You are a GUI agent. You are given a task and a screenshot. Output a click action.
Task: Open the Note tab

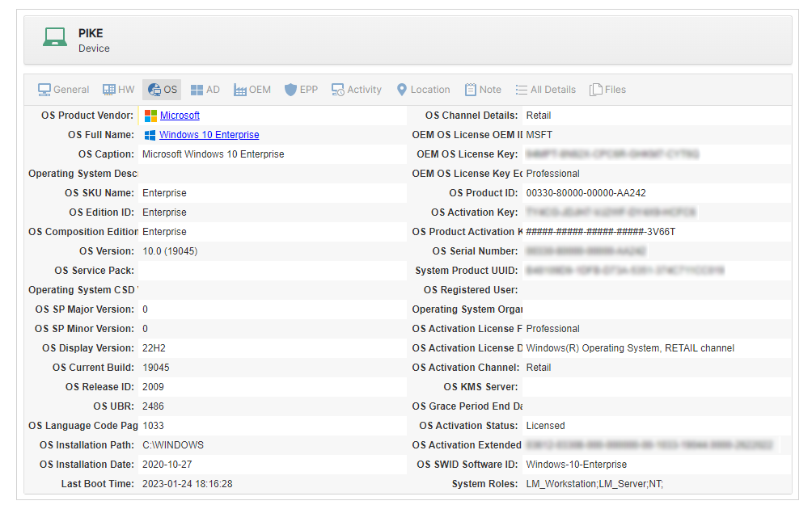(x=483, y=90)
